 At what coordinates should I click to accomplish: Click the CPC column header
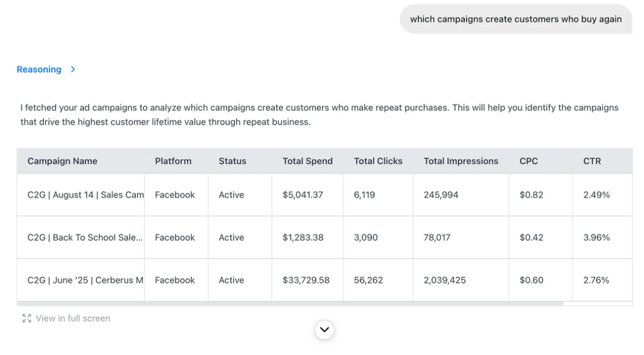pyautogui.click(x=528, y=161)
